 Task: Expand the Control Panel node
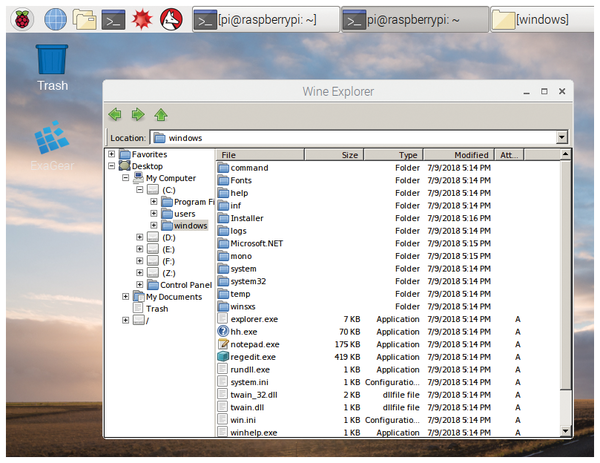click(140, 285)
